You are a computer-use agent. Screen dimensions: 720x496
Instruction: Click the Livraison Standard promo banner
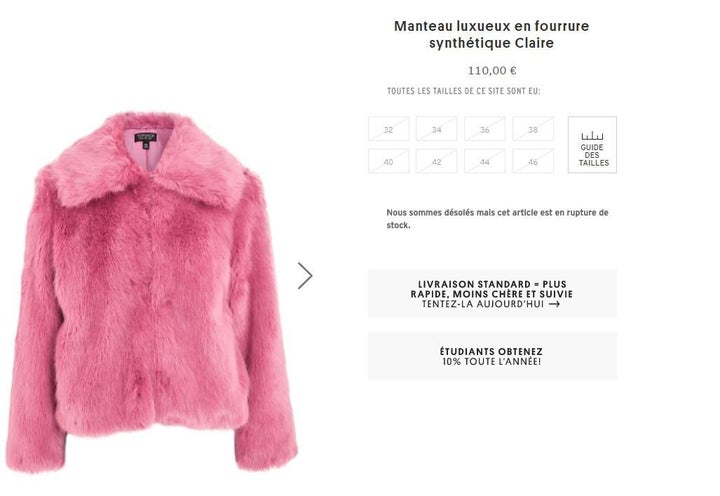[x=492, y=293]
